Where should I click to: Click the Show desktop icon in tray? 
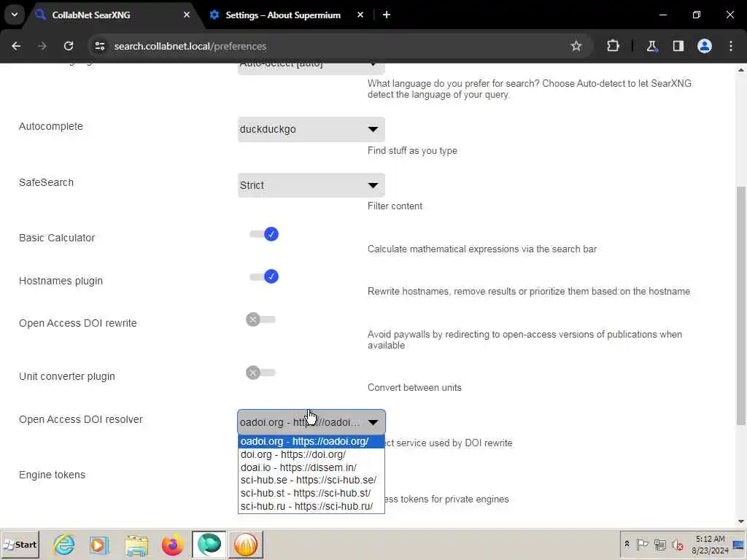[740, 544]
